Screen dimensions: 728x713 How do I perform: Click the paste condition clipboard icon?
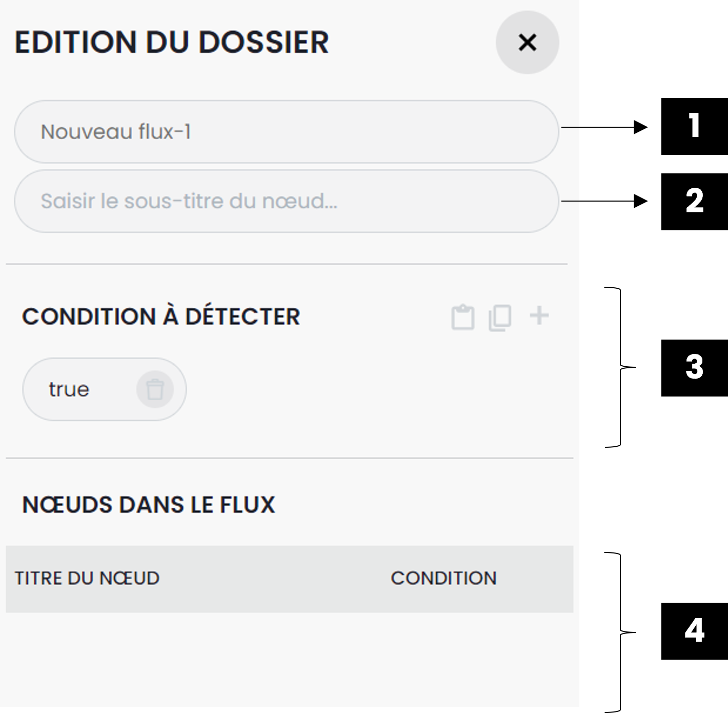[462, 317]
